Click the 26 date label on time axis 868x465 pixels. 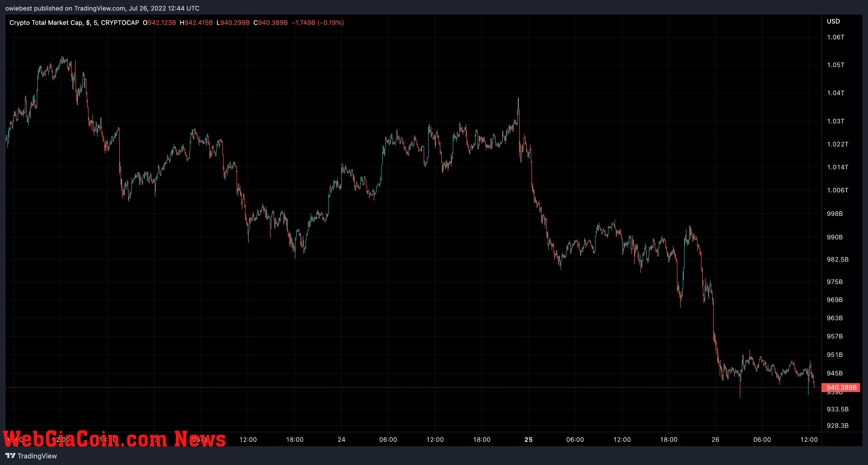click(x=715, y=439)
